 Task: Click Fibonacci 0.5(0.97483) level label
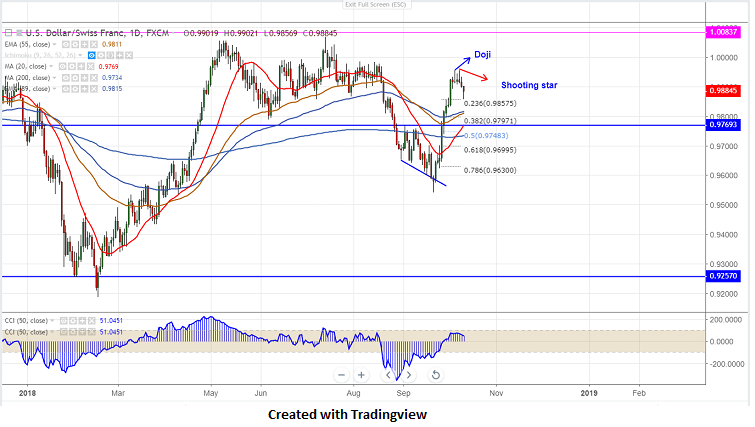486,136
